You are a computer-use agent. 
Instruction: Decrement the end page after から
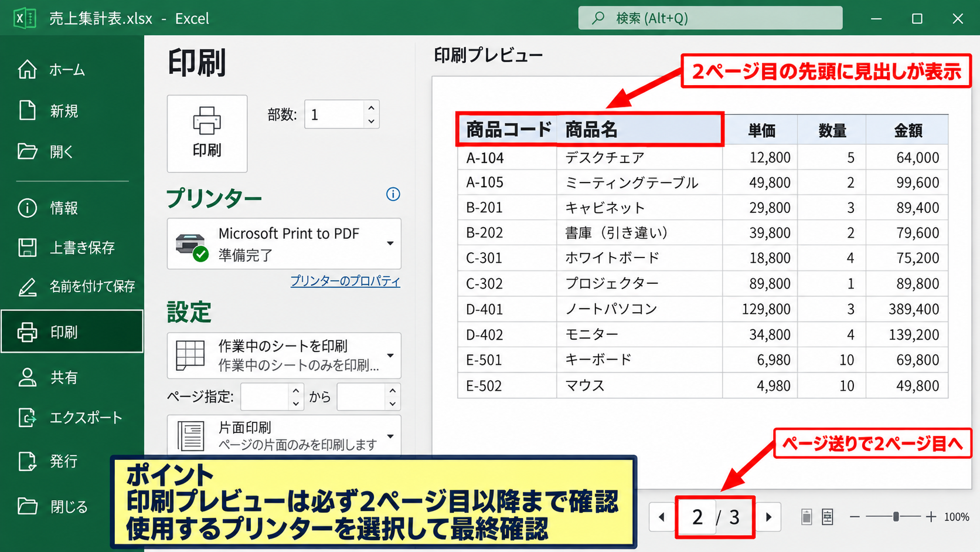(x=393, y=404)
